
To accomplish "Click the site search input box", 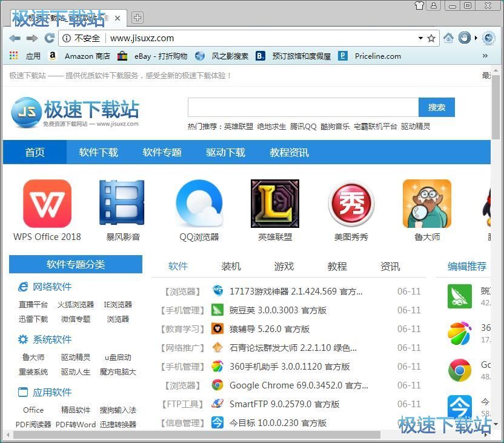I will click(303, 107).
